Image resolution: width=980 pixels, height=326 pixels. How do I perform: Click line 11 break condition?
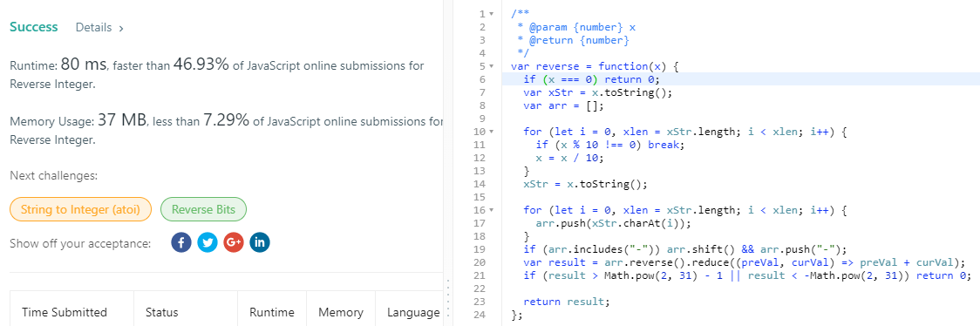[610, 145]
